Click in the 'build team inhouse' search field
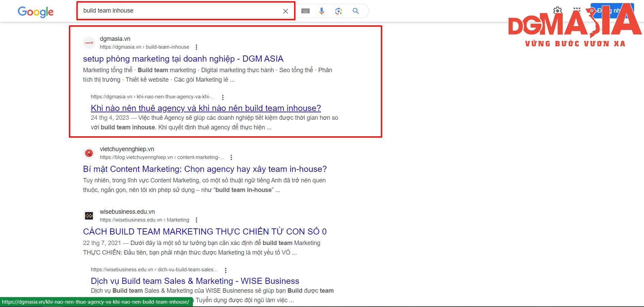The image size is (644, 307). [x=180, y=11]
